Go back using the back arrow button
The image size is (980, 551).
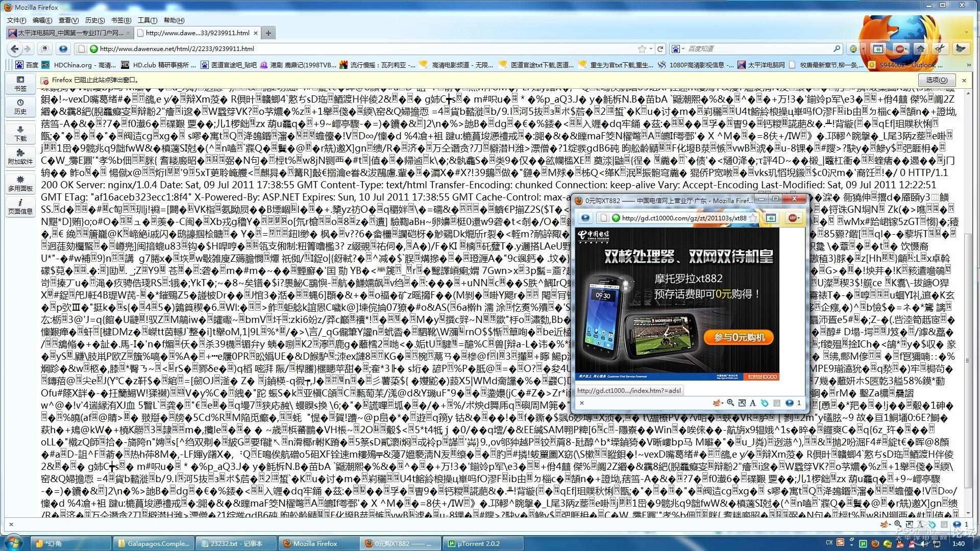point(15,49)
